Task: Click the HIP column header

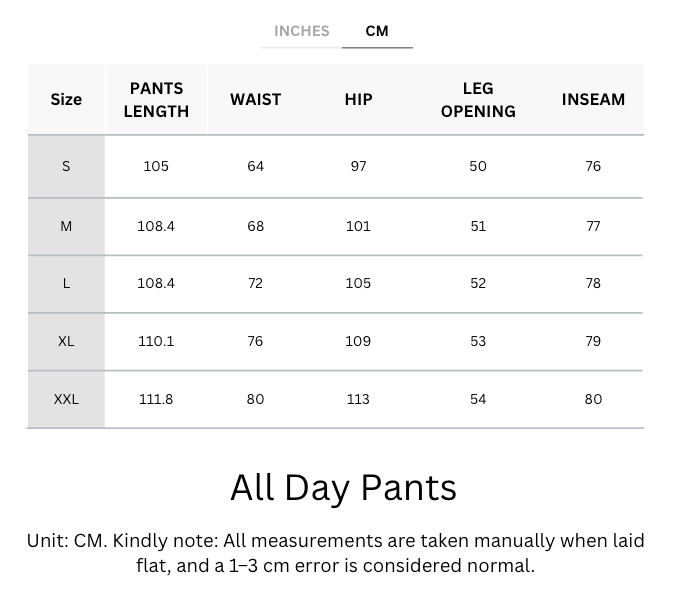Action: (358, 99)
